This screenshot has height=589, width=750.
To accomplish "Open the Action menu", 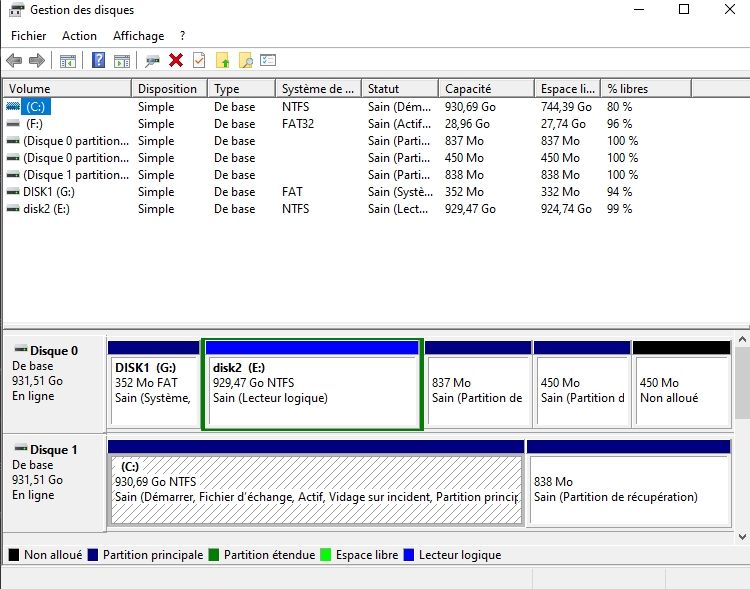I will (x=79, y=36).
